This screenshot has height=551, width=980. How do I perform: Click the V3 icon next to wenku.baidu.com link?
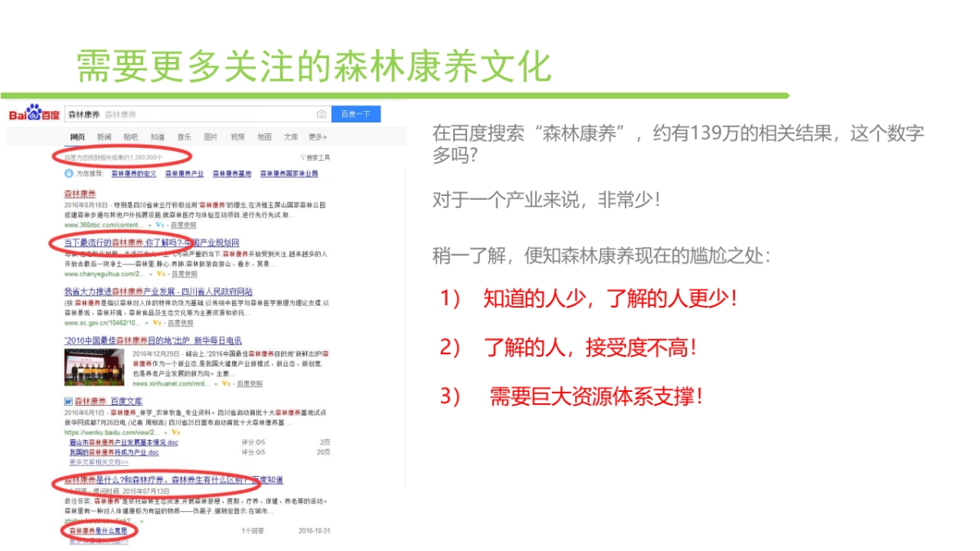pyautogui.click(x=176, y=431)
